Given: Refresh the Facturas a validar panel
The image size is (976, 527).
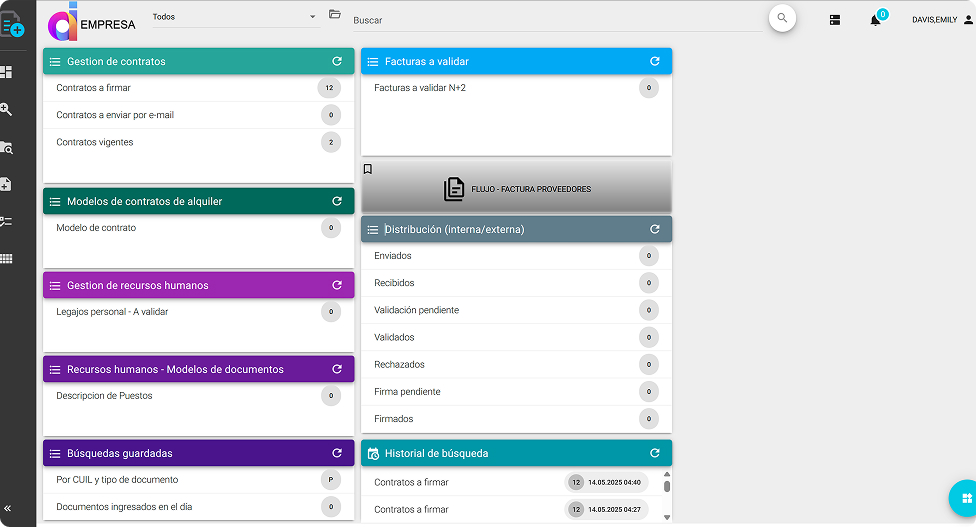Looking at the screenshot, I should (655, 61).
